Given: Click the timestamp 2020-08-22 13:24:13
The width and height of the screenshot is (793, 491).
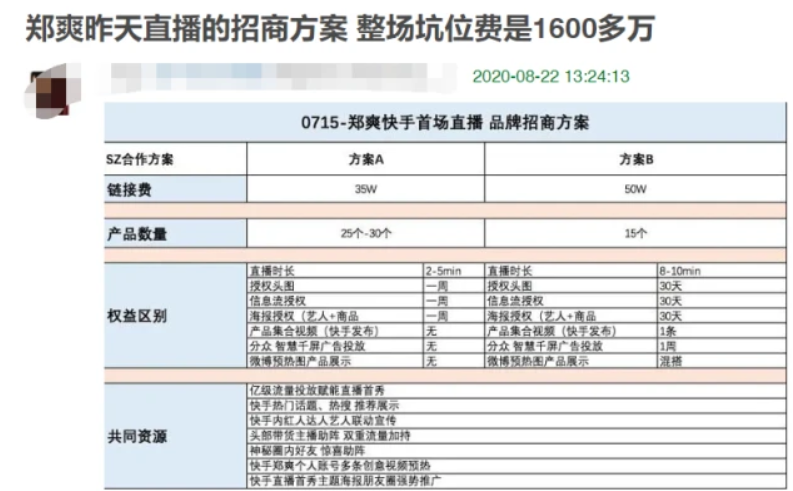Looking at the screenshot, I should (551, 77).
